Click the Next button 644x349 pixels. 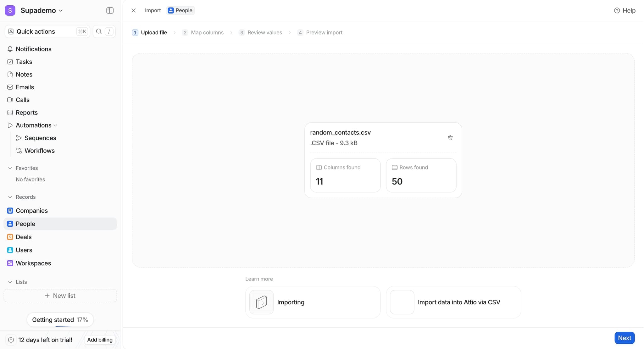pos(624,337)
